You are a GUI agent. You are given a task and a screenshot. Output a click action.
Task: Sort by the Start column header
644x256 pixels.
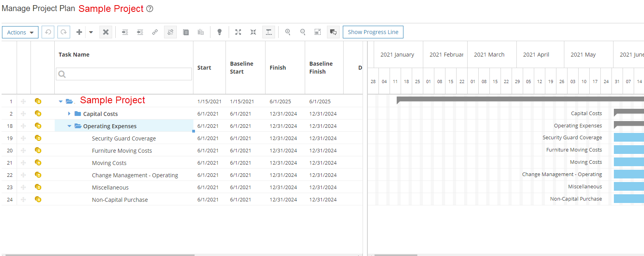click(x=204, y=68)
